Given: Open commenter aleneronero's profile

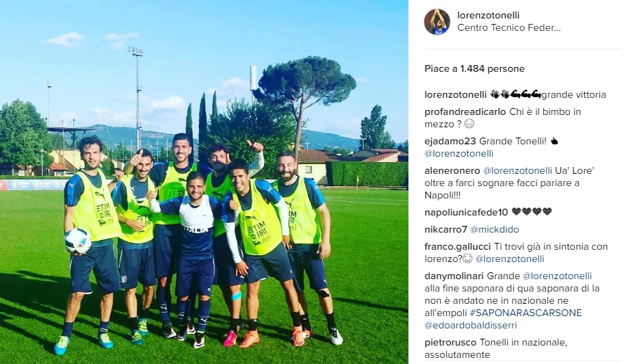Looking at the screenshot, I should point(452,171).
